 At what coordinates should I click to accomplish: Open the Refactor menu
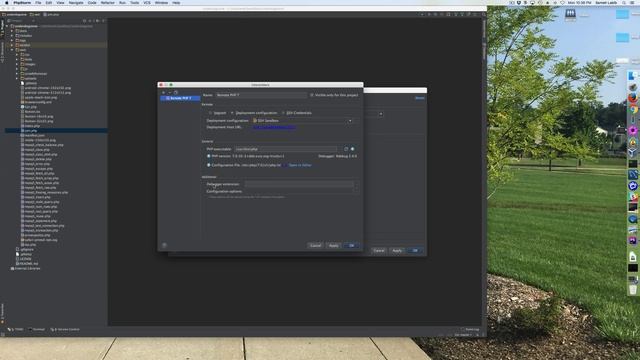point(108,3)
